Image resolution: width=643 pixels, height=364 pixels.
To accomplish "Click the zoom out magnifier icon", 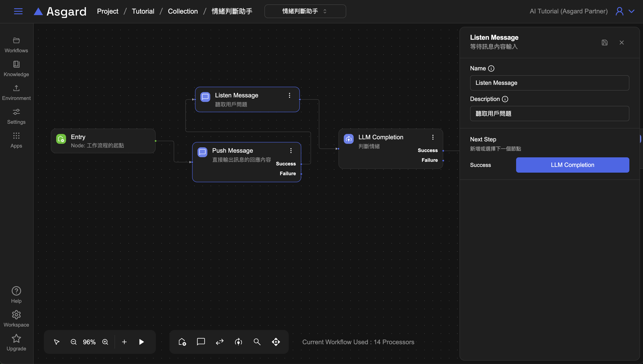I will point(74,342).
